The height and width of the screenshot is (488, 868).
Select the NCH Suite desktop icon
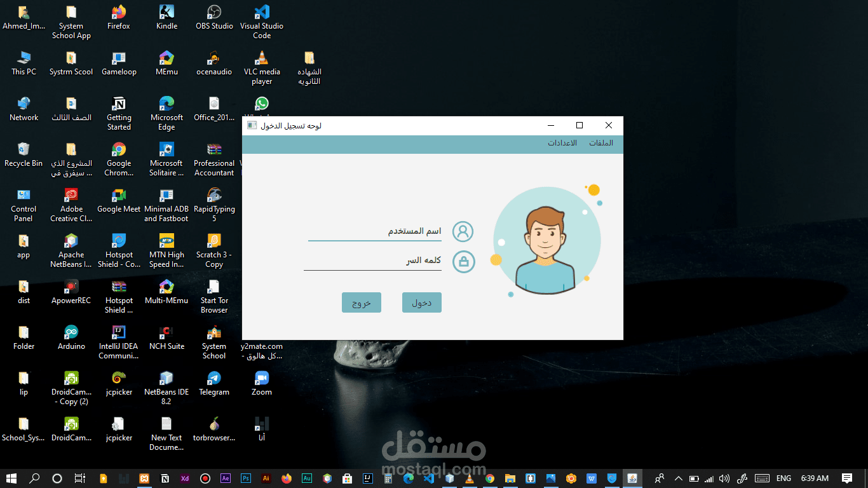click(x=166, y=337)
